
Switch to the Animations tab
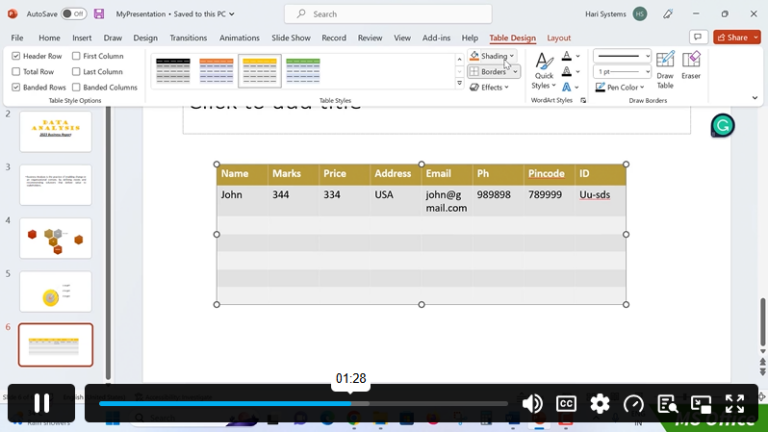click(x=240, y=38)
